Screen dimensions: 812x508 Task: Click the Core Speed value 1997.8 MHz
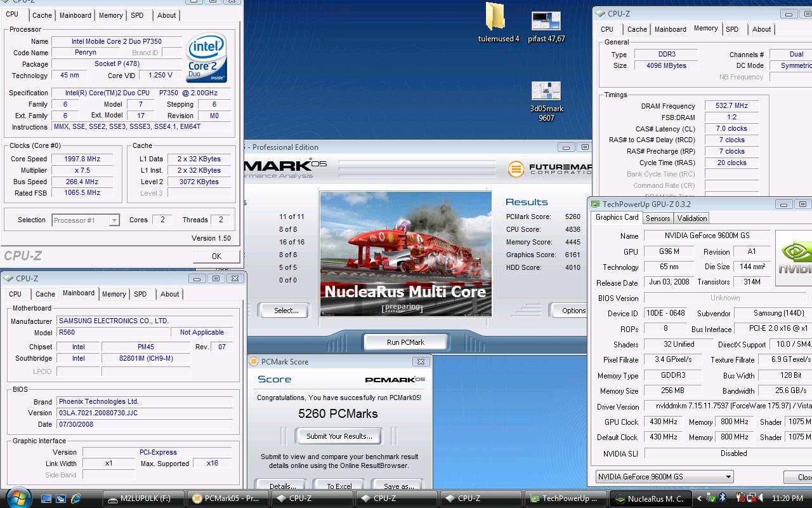click(x=82, y=159)
